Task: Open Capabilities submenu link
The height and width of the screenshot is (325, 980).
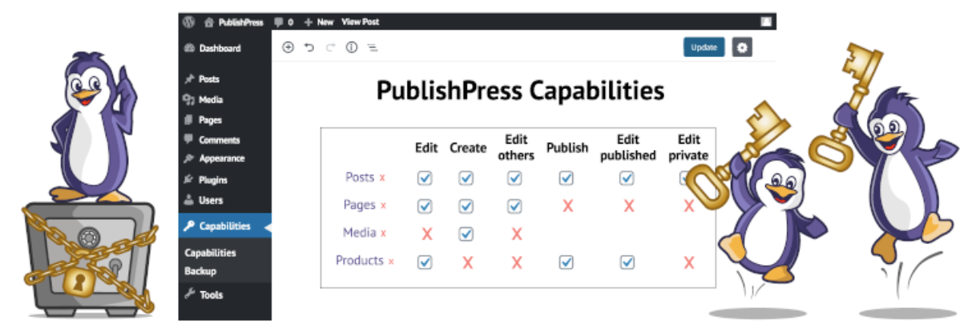Action: [210, 252]
